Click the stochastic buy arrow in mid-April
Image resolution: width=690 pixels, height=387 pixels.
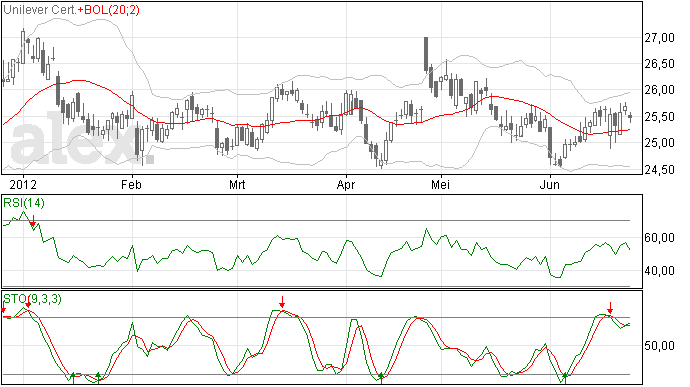click(381, 378)
